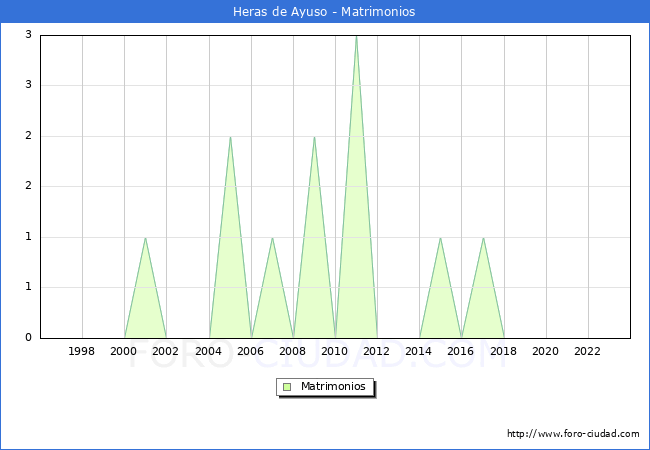
Task: Click the 2016 x-axis label
Action: point(461,351)
